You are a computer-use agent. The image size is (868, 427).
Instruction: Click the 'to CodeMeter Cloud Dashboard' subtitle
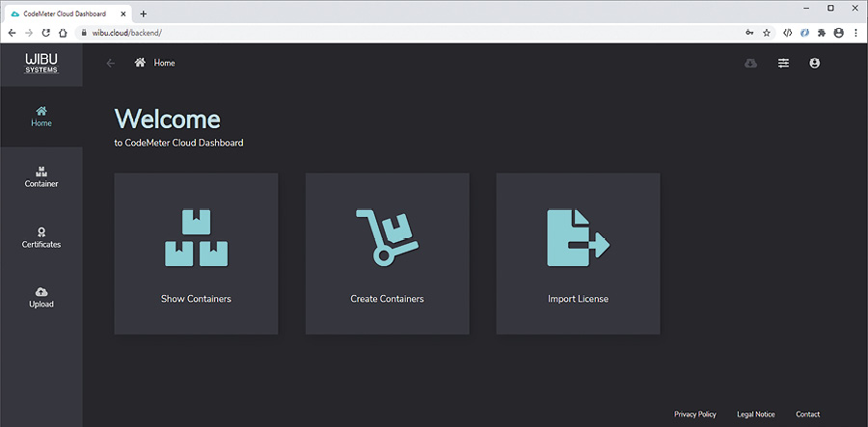pos(178,143)
